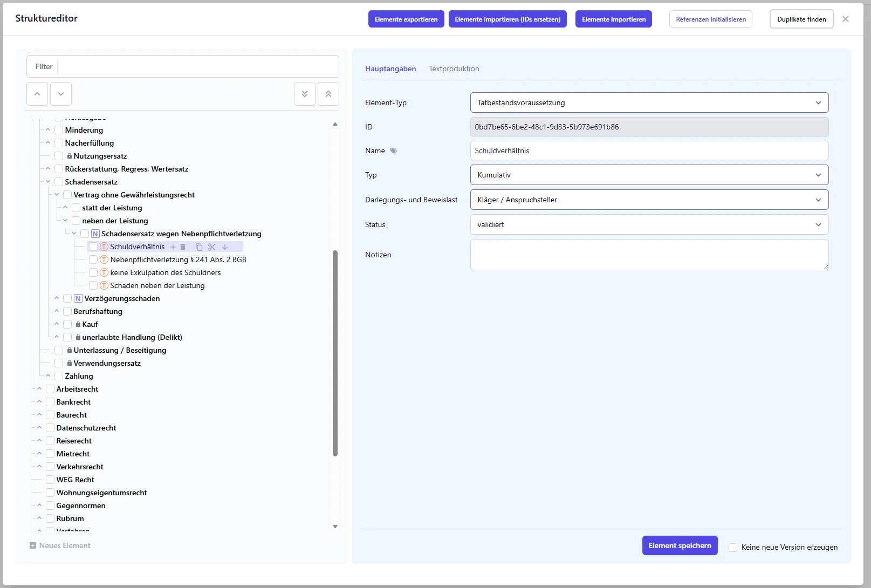The width and height of the screenshot is (871, 588).
Task: Click the down arrow icon on Schuldverhältnis row
Action: 225,247
